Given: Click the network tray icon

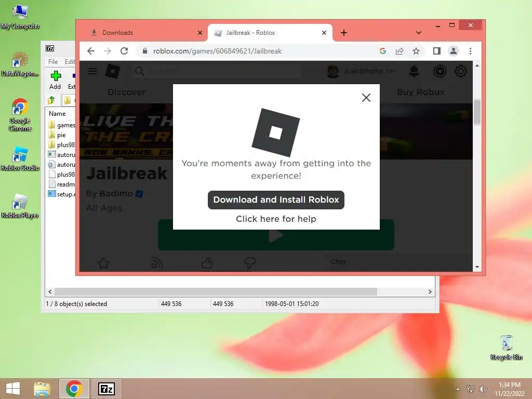Looking at the screenshot, I should (x=471, y=389).
